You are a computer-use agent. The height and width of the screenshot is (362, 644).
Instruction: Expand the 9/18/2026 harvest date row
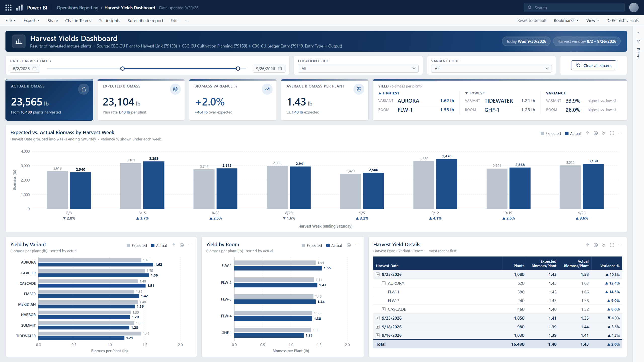[x=378, y=327]
